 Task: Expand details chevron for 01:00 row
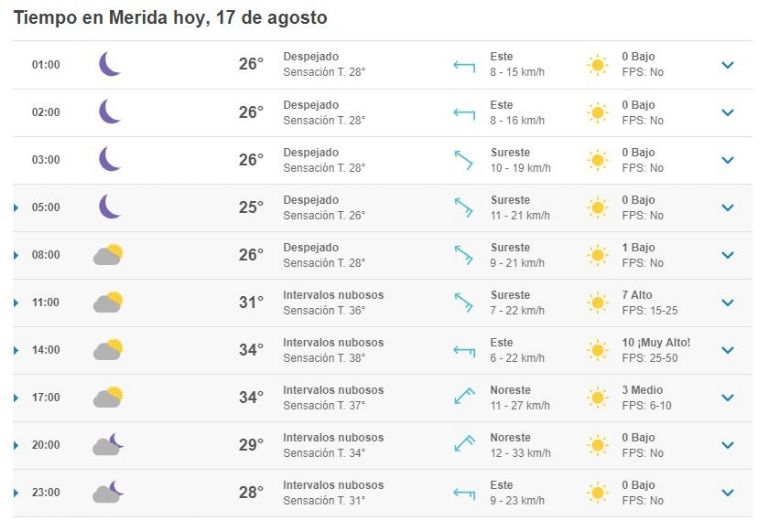(x=728, y=65)
